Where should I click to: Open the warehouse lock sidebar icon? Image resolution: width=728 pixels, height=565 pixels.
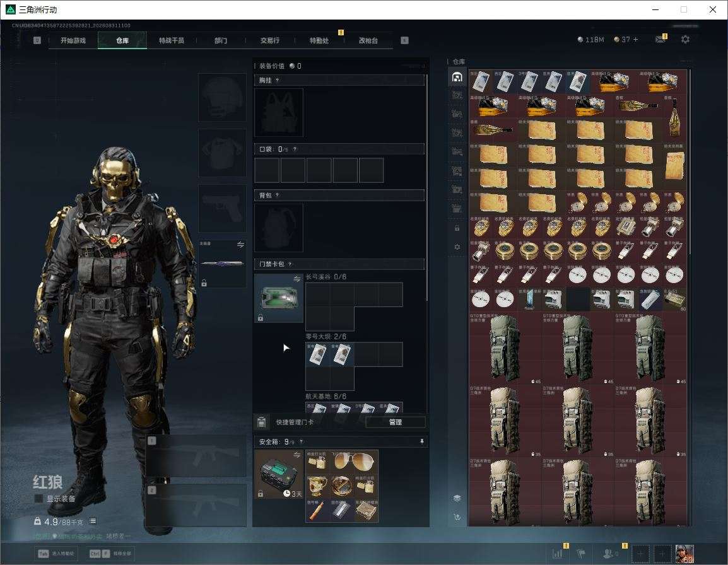(x=457, y=228)
